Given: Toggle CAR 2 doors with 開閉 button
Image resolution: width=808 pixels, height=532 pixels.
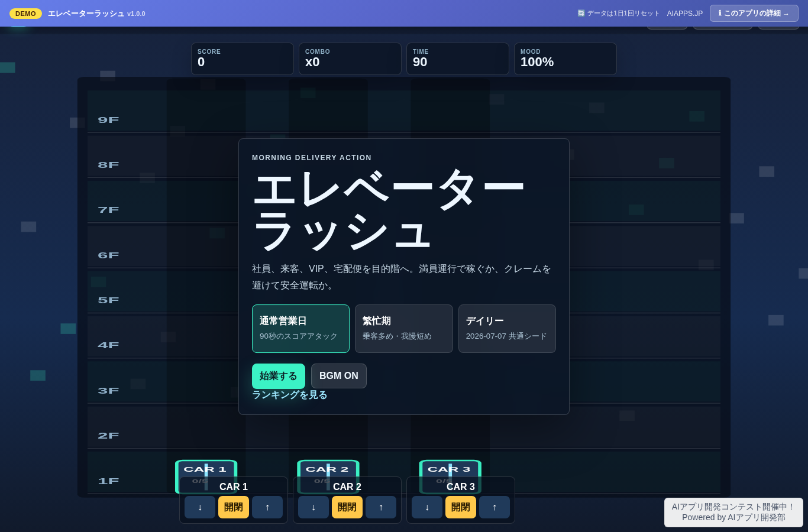Looking at the screenshot, I should coord(347,507).
